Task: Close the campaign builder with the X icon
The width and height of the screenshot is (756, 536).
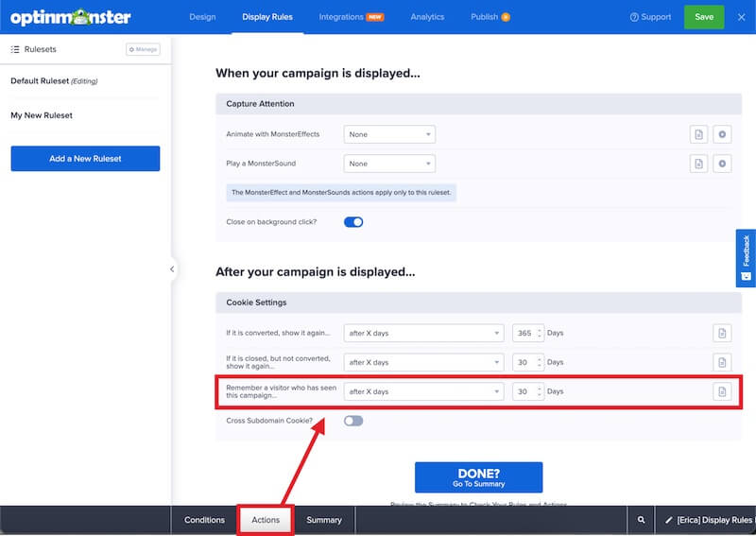Action: coord(741,17)
